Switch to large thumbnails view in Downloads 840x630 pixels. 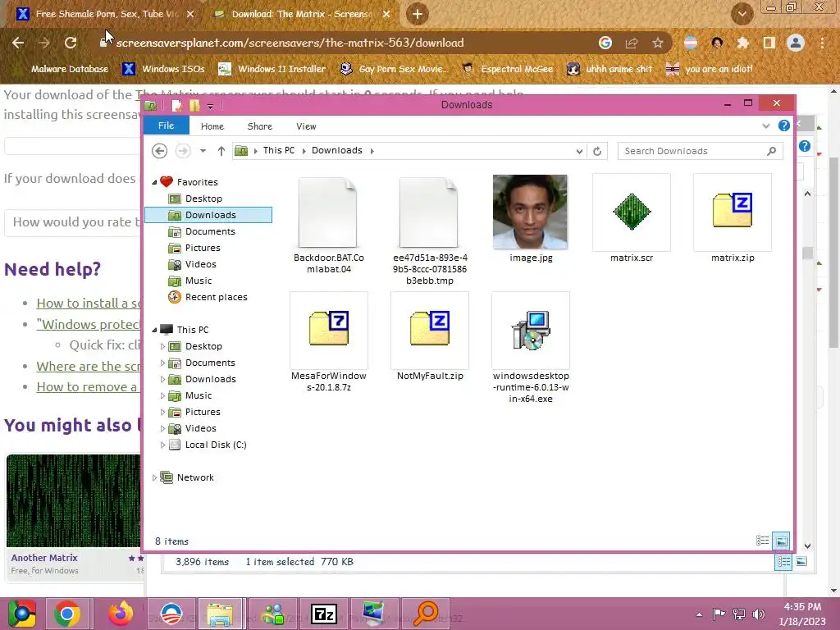click(x=782, y=541)
